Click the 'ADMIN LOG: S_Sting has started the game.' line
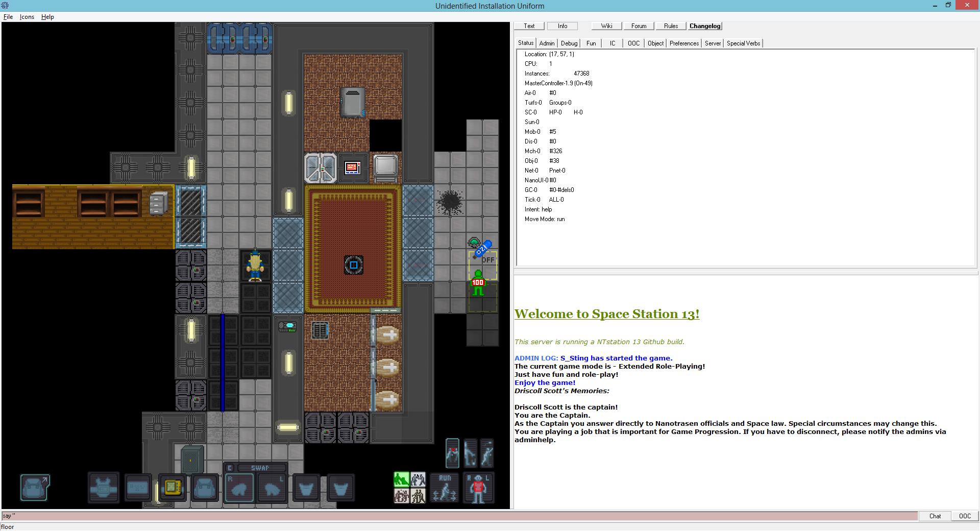 (594, 358)
